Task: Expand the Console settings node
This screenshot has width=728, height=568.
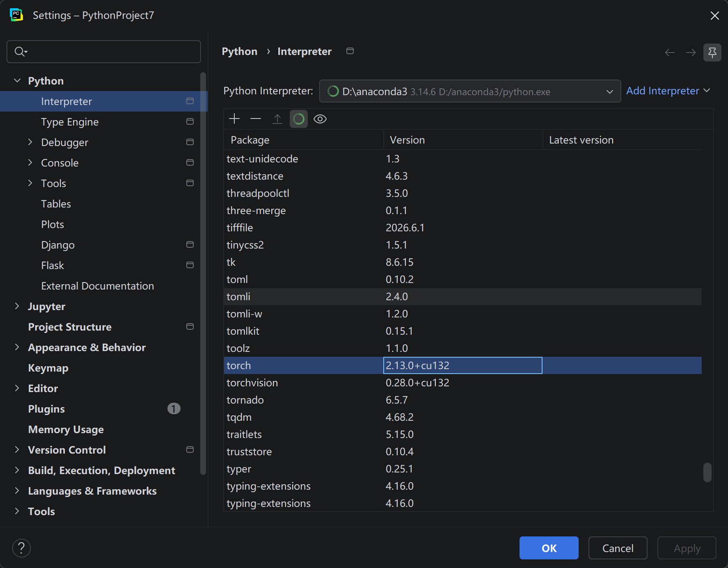Action: [30, 162]
